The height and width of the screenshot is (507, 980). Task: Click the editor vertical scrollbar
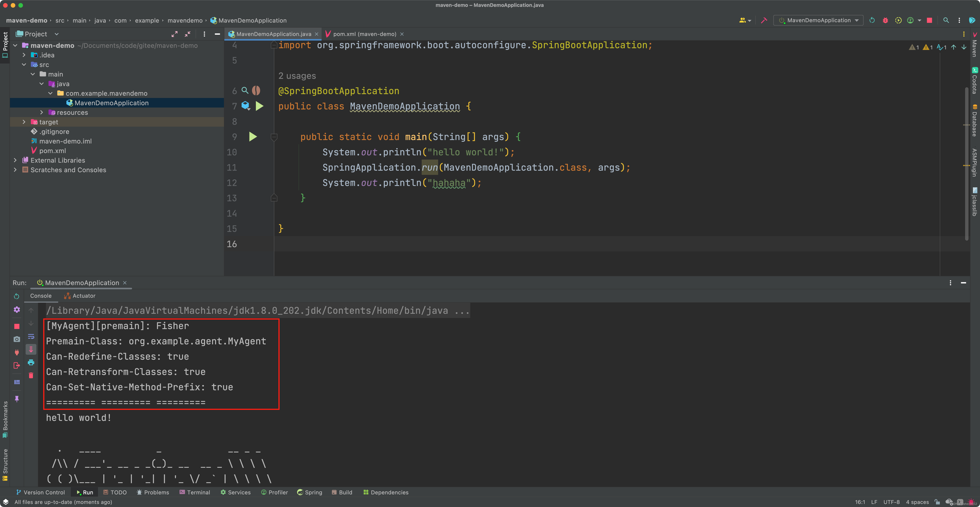pos(967,164)
